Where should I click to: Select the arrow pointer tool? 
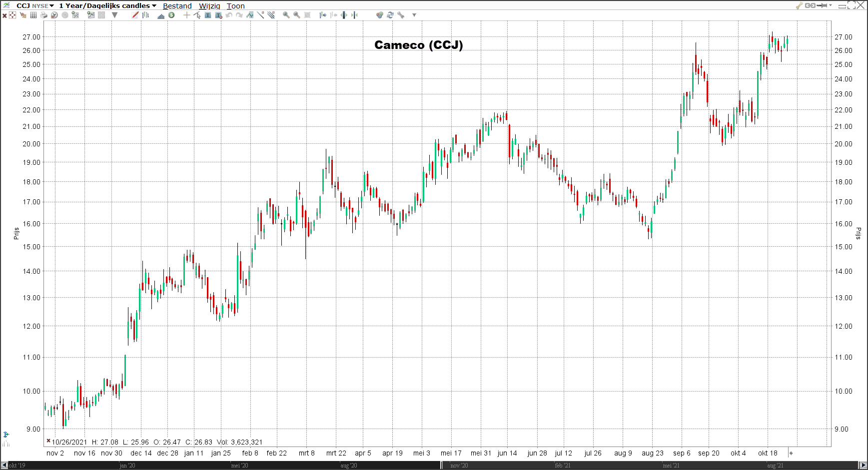197,15
